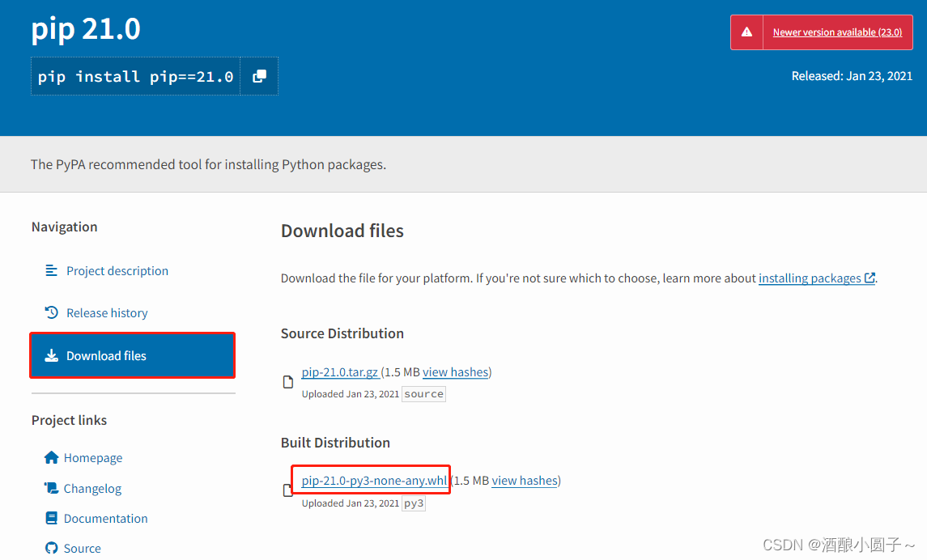Open the Documentation link
The image size is (927, 560).
(105, 519)
